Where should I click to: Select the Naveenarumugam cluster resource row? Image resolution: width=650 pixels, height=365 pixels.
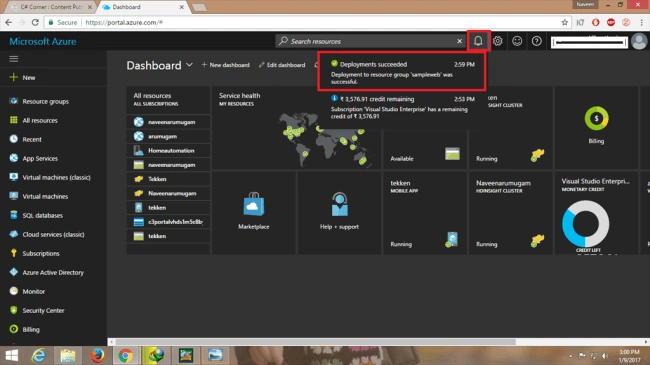(168, 193)
